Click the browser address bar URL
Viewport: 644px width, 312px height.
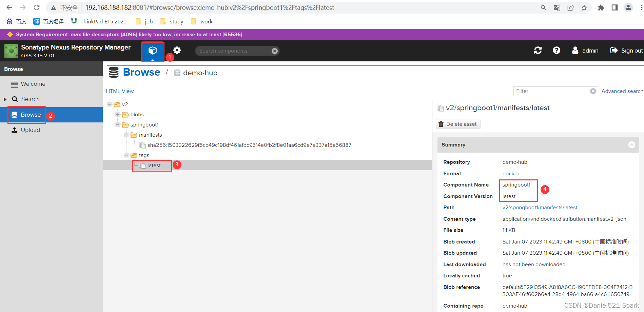click(x=210, y=7)
